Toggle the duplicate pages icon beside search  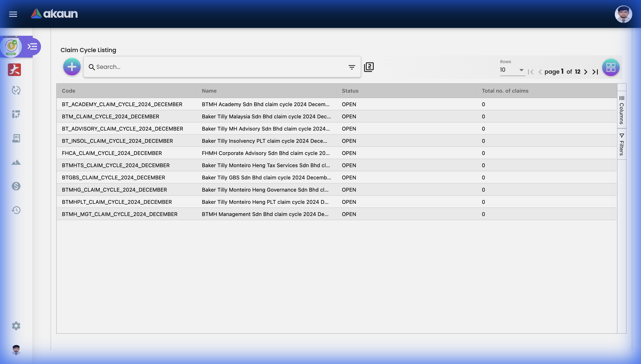click(x=369, y=67)
